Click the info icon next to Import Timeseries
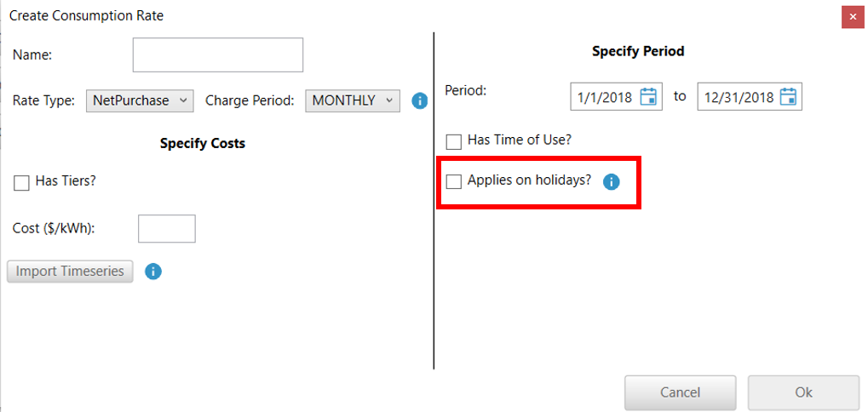Viewport: 868px width, 412px height. [153, 272]
